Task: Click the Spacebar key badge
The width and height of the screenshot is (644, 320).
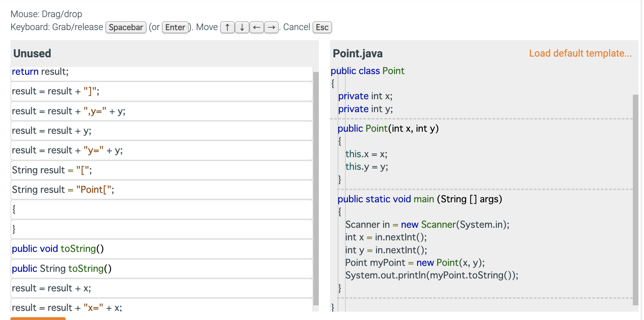Action: (x=126, y=27)
